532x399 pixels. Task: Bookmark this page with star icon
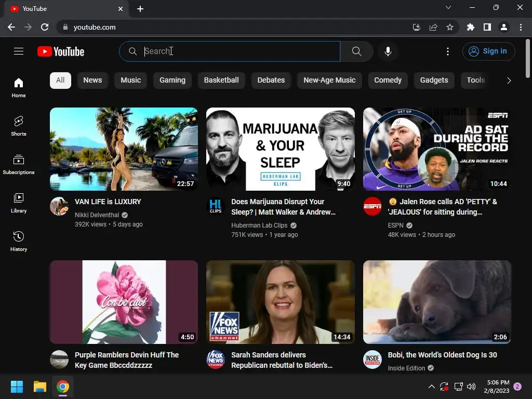click(x=450, y=27)
